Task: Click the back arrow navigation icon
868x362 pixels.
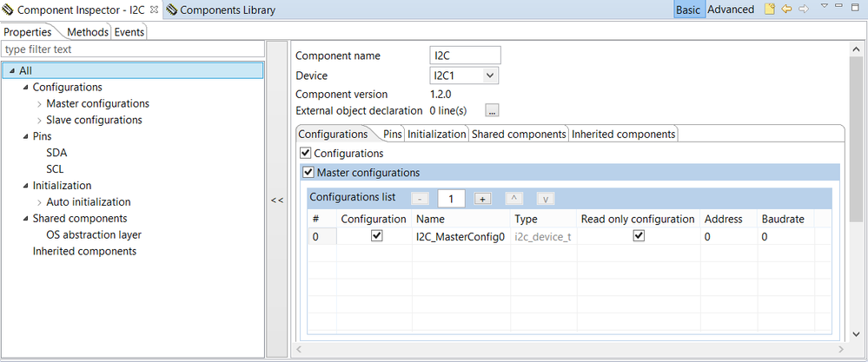Action: [786, 10]
